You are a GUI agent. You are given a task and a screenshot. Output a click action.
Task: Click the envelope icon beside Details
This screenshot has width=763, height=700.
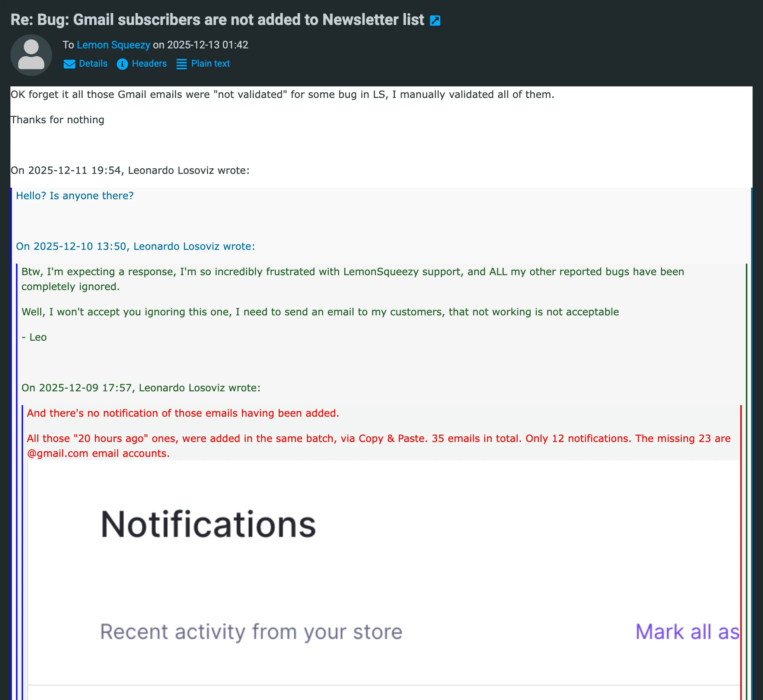point(69,64)
